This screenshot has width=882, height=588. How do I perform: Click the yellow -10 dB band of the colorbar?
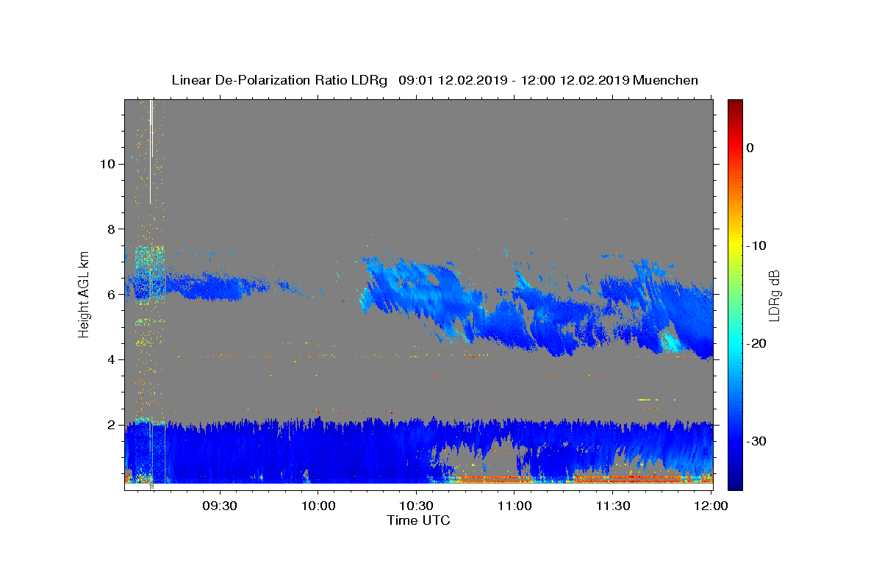735,245
